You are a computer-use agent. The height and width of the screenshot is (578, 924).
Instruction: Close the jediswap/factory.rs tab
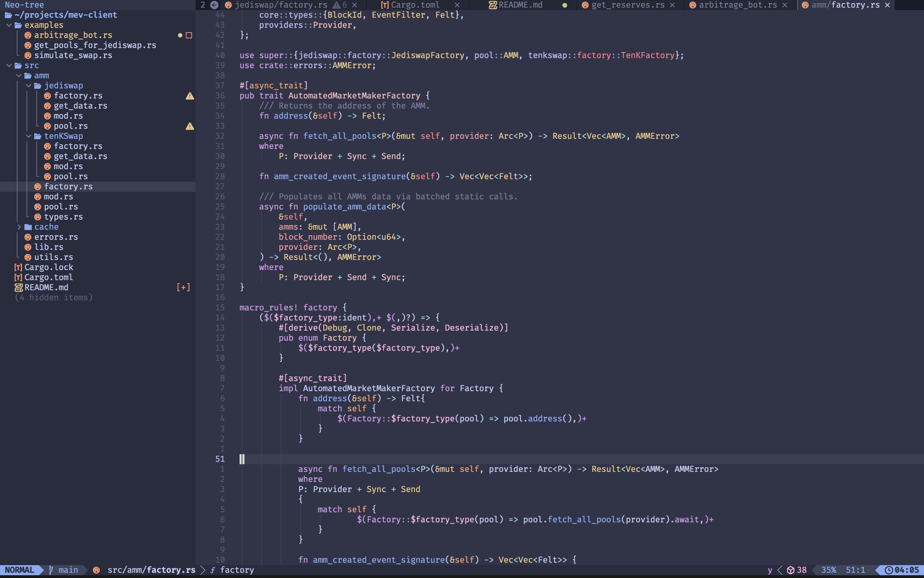click(355, 5)
